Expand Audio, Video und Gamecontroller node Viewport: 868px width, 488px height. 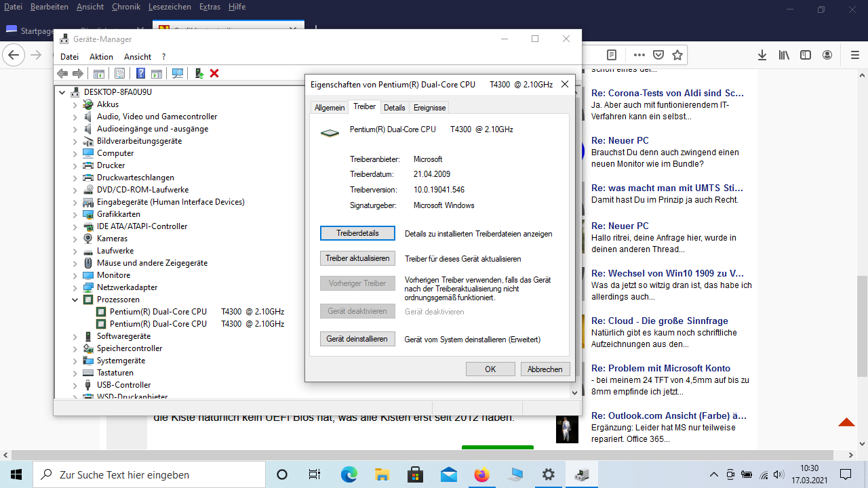pyautogui.click(x=75, y=117)
